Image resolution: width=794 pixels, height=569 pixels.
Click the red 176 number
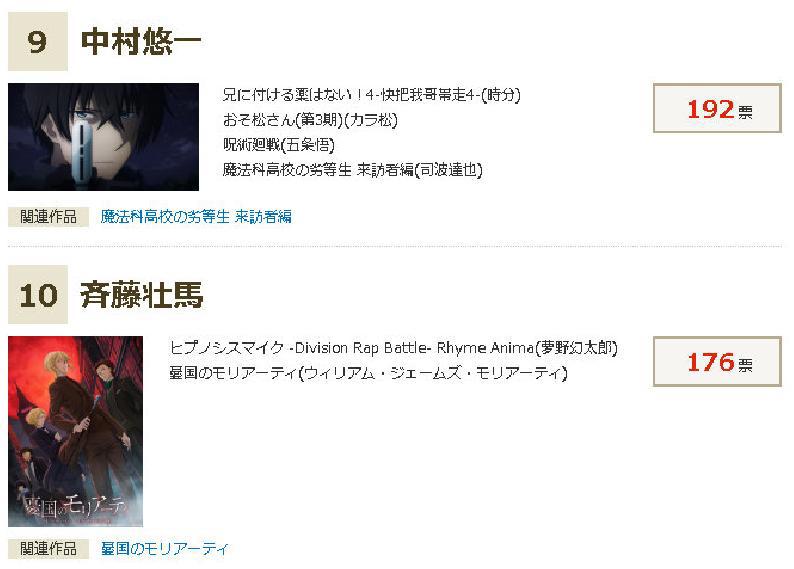tap(710, 362)
